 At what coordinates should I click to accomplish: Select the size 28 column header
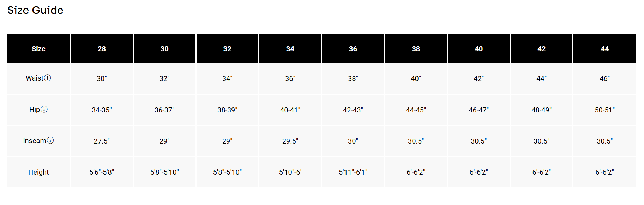[102, 49]
